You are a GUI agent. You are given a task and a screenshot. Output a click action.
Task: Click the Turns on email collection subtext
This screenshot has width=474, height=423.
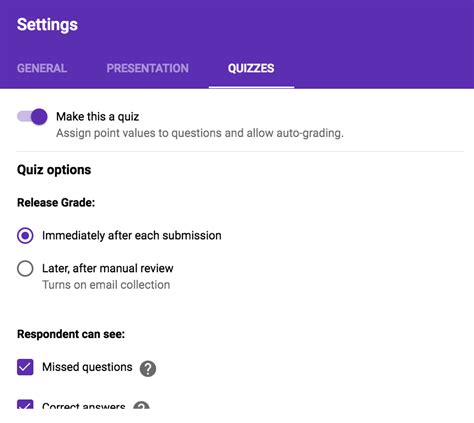click(x=106, y=285)
